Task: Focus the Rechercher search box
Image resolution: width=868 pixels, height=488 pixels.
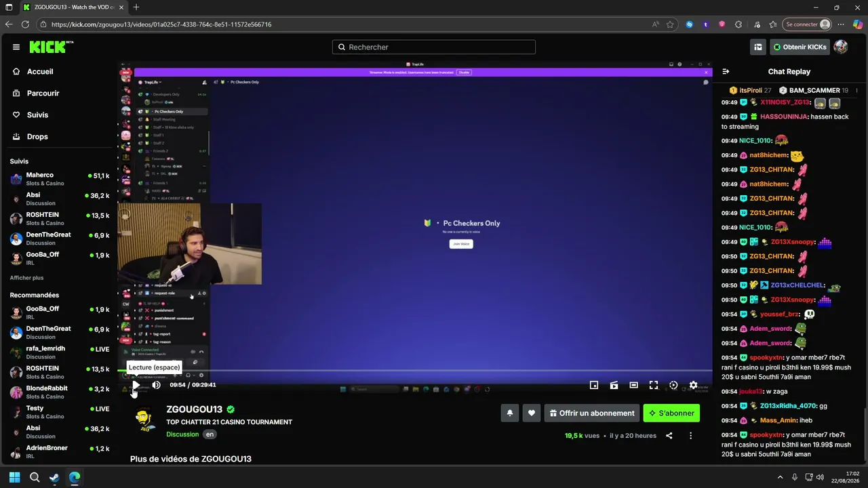Action: click(x=434, y=47)
